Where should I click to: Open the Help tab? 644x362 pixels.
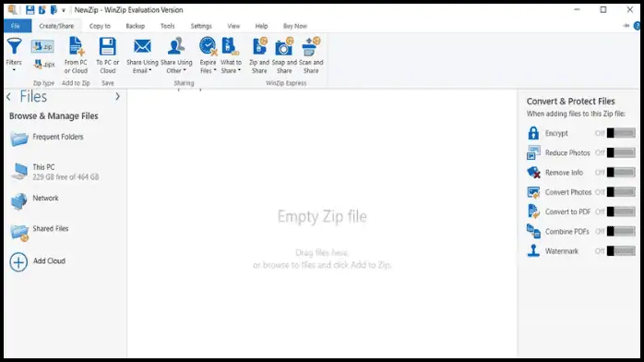point(262,26)
